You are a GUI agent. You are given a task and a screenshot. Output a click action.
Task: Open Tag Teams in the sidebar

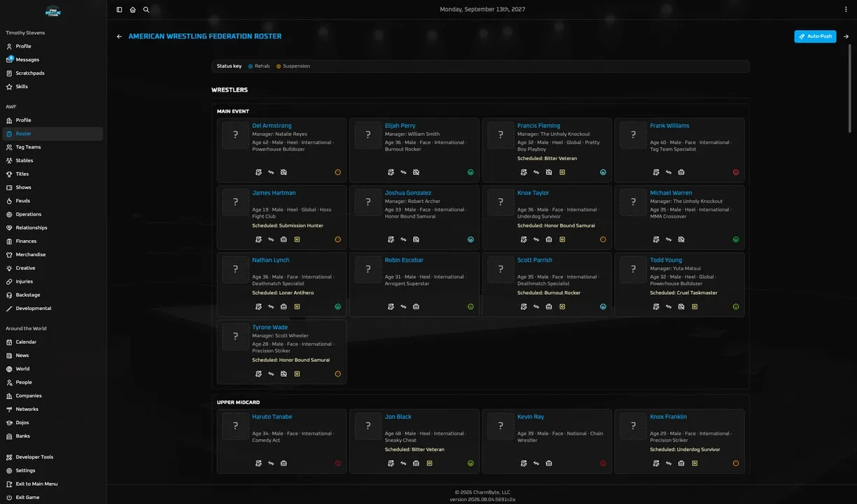(53, 147)
